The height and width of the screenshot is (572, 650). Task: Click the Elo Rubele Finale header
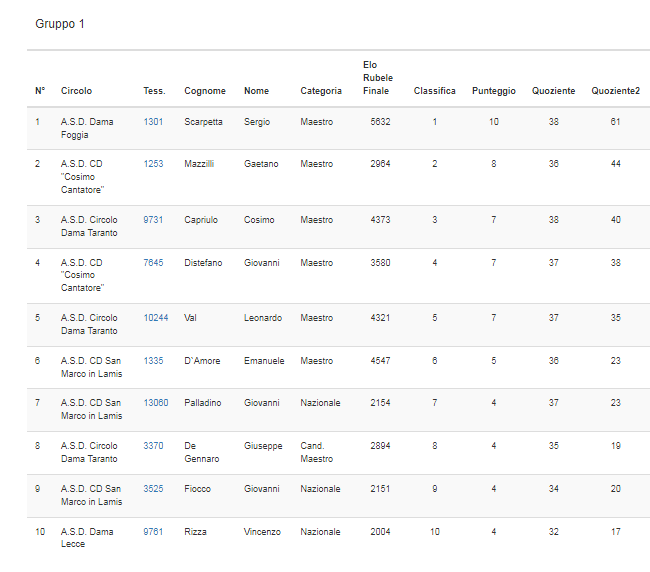tap(377, 78)
